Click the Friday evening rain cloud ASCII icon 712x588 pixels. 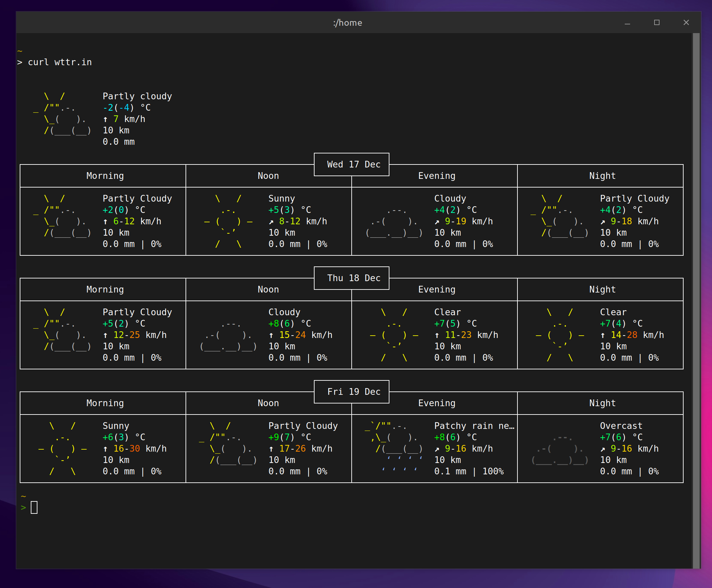(394, 446)
